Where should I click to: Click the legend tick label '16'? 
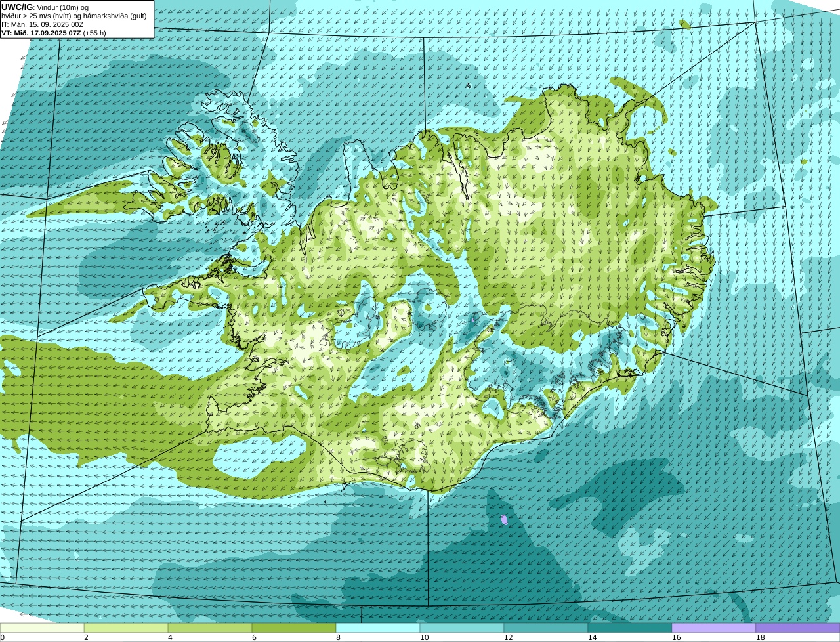point(677,637)
